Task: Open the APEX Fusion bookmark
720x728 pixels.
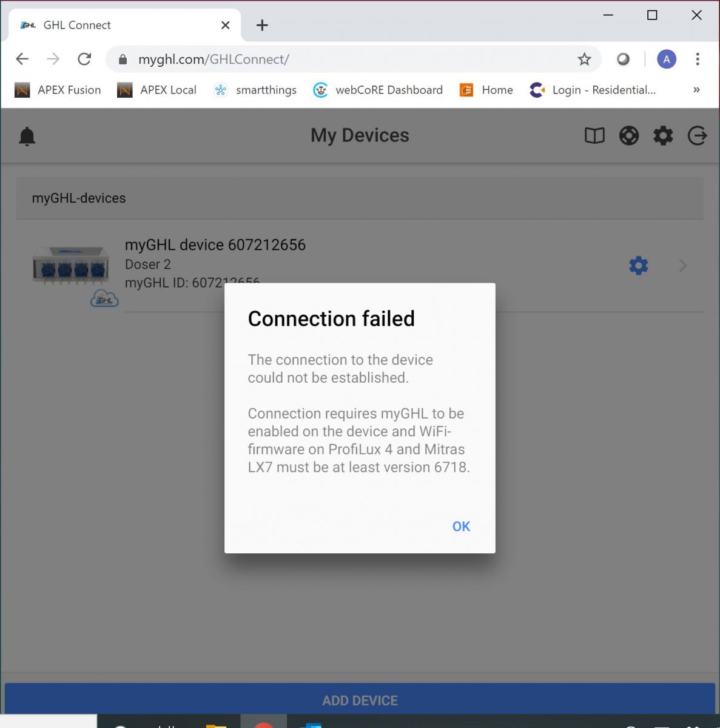Action: coord(58,90)
